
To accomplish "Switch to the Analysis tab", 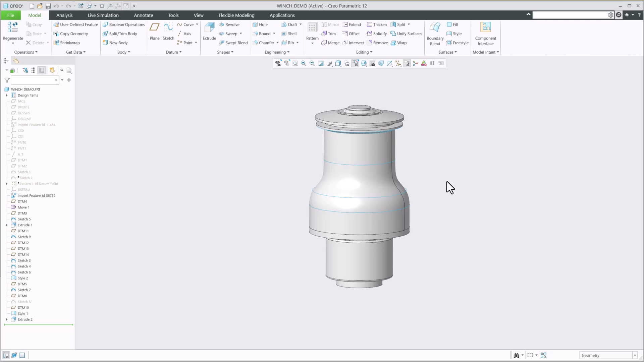I will [x=64, y=15].
